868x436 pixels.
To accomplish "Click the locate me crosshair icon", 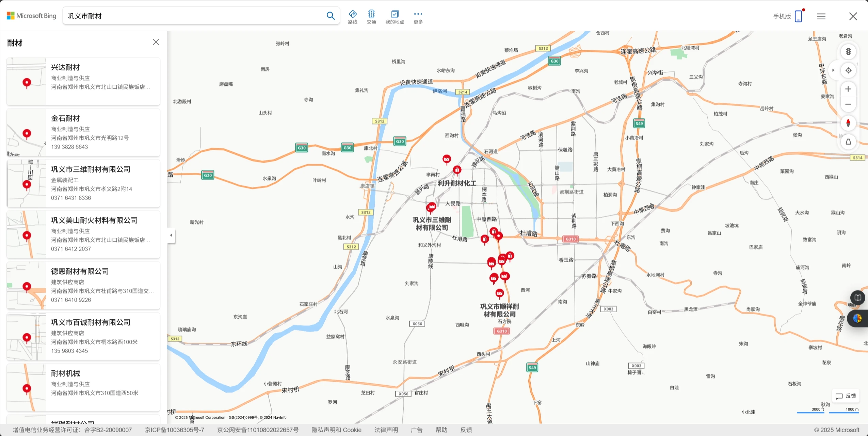I will (848, 70).
